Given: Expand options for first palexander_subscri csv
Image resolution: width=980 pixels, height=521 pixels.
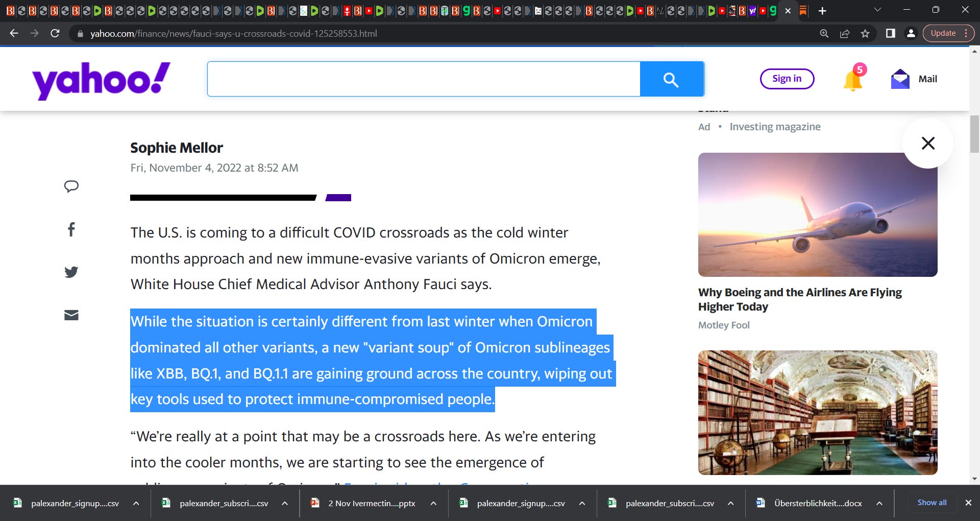Looking at the screenshot, I should pyautogui.click(x=285, y=503).
